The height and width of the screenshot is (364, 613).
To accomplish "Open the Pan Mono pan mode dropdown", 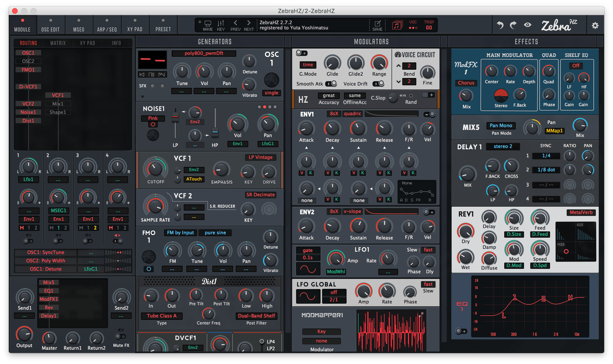I will (501, 126).
